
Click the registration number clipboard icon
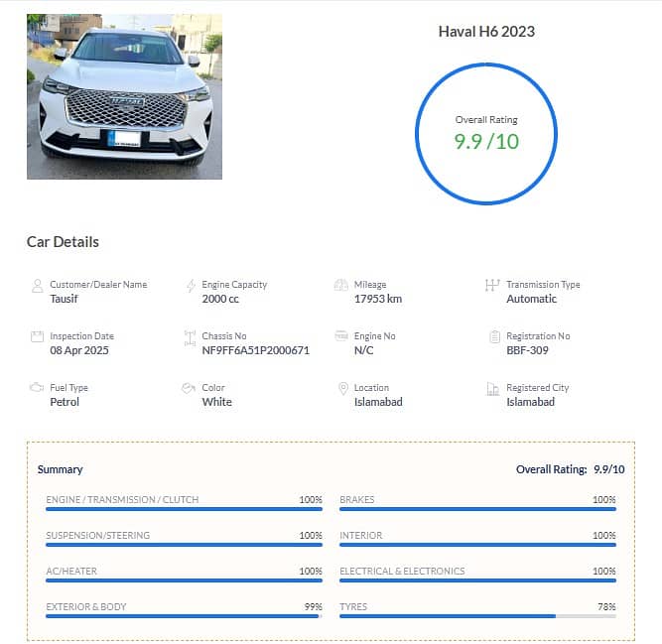coord(494,336)
